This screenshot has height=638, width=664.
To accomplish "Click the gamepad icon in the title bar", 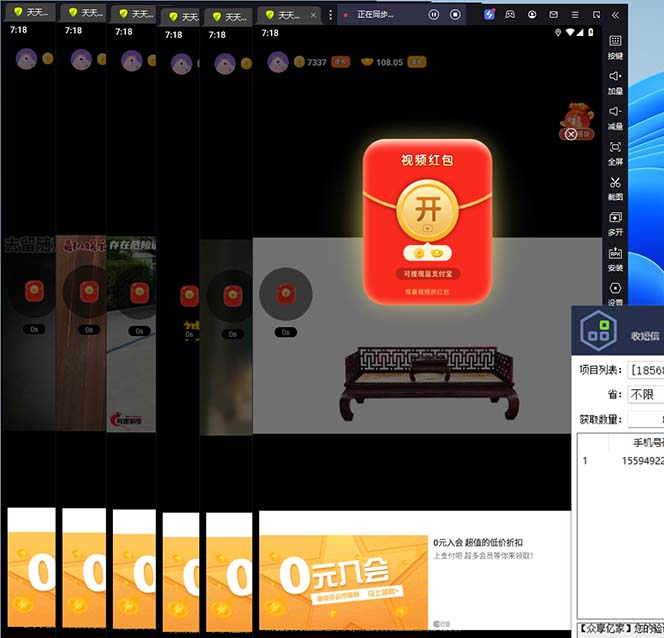I will pos(510,14).
